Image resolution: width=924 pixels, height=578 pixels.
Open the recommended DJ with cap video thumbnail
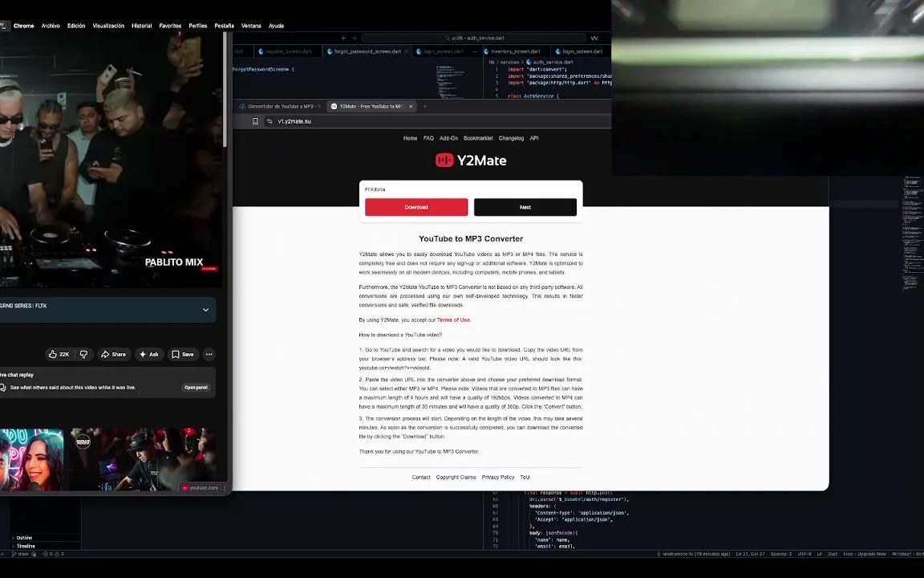144,459
